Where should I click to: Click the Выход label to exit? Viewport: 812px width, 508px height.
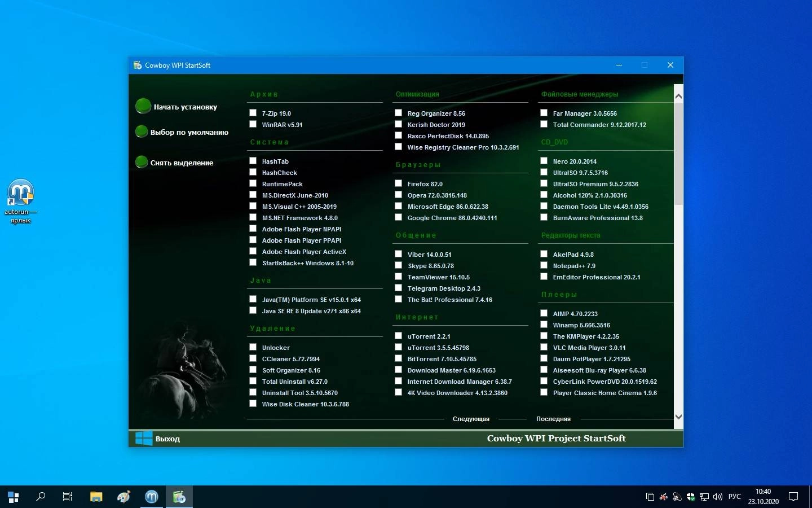pos(167,439)
